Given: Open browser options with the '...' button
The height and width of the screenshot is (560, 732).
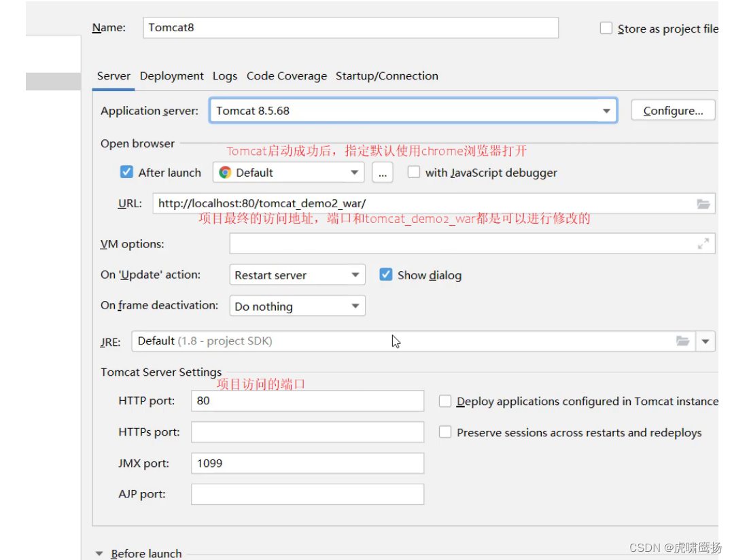Looking at the screenshot, I should 382,173.
